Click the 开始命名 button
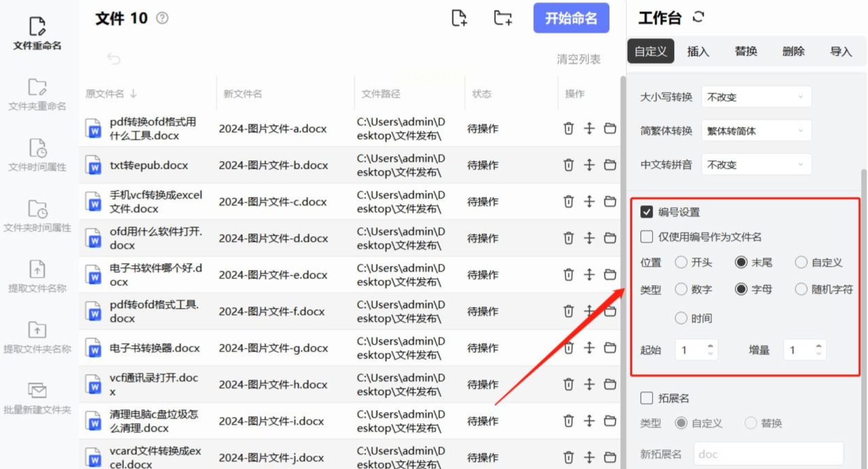Screen dimensions: 868x469 [571, 18]
